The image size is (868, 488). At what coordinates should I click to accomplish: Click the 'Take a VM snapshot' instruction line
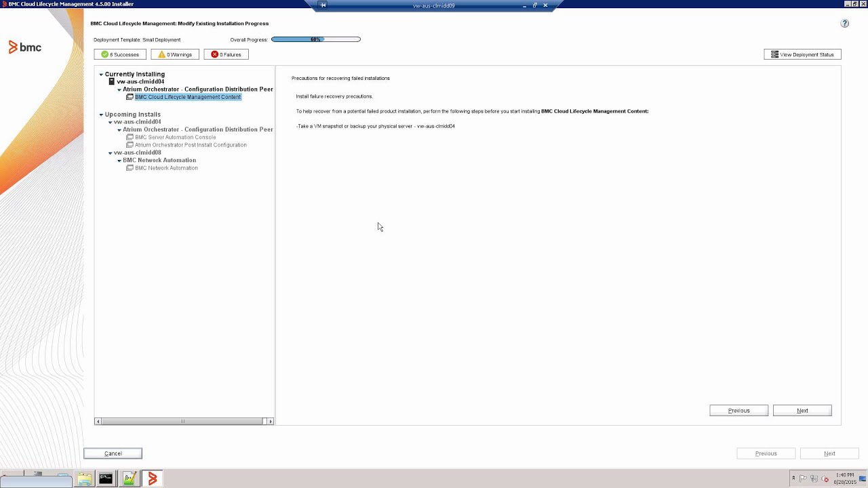(x=376, y=126)
